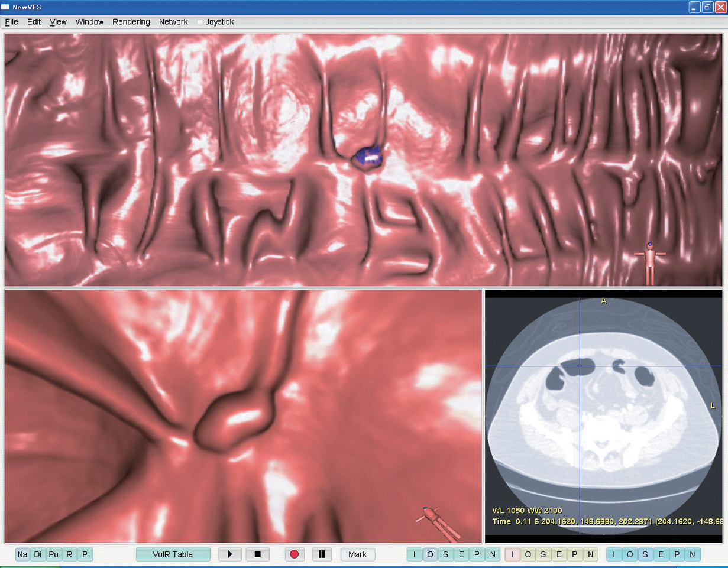Start recording with the red circle button
The image size is (728, 568).
click(294, 554)
